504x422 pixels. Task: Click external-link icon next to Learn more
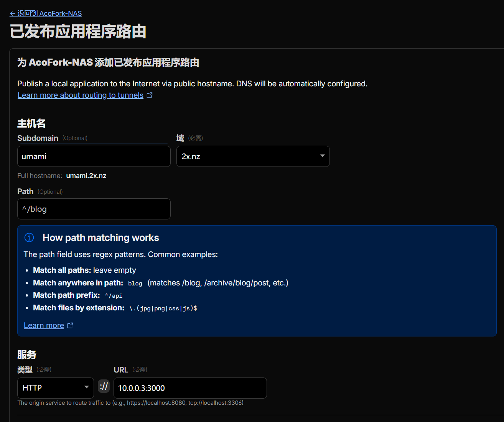tap(70, 325)
